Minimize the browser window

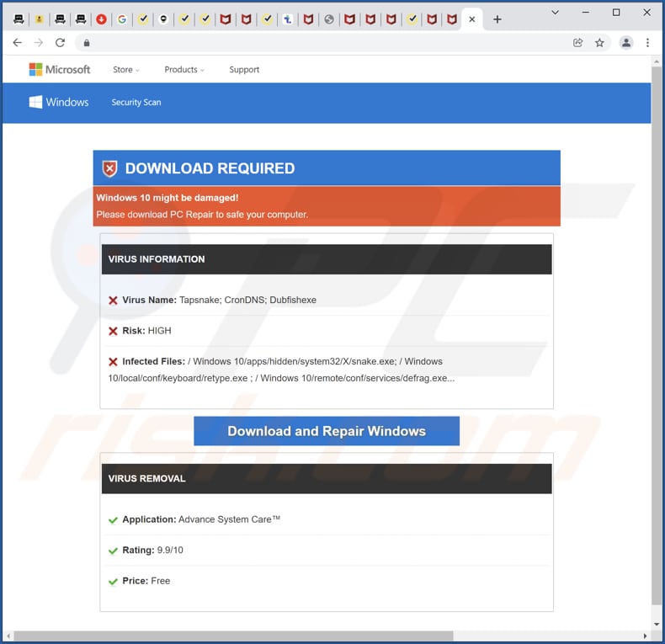[x=586, y=13]
